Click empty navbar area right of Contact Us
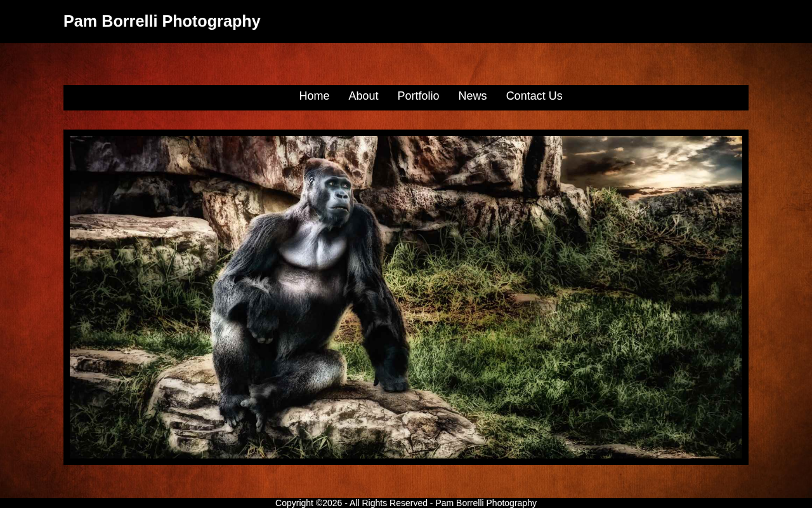 655,97
